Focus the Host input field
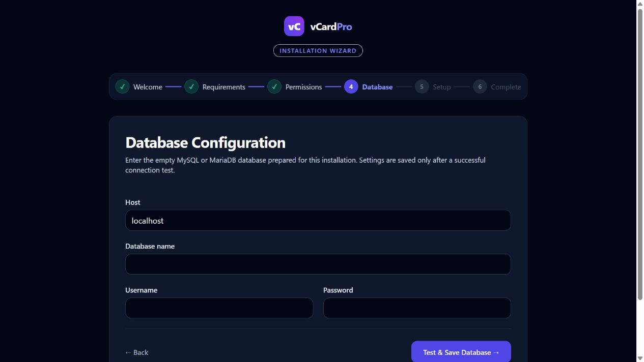This screenshot has width=644, height=362. click(x=318, y=221)
